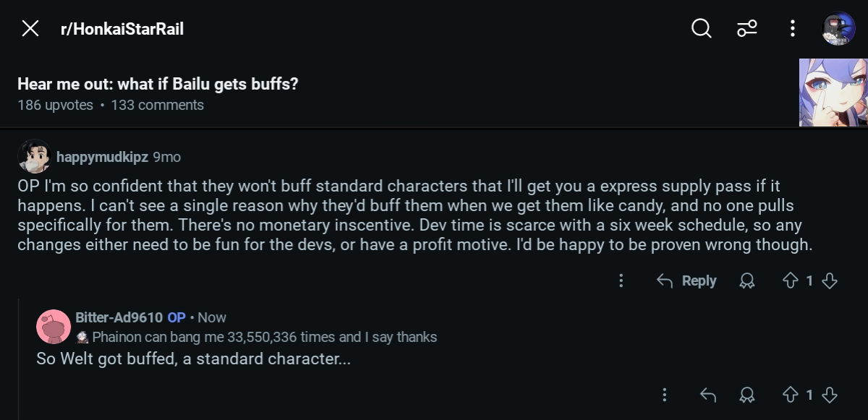Click reply arrow on Bitter-Ad9610 comment

tap(707, 395)
